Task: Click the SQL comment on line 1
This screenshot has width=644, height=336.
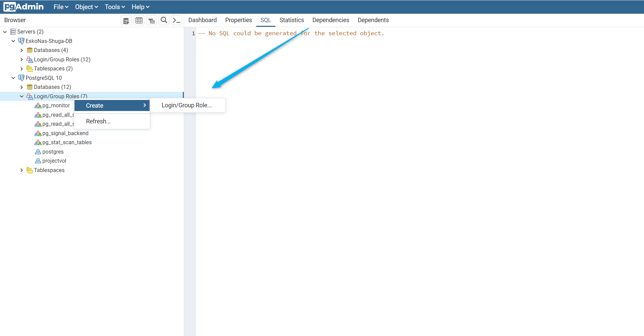Action: click(291, 33)
